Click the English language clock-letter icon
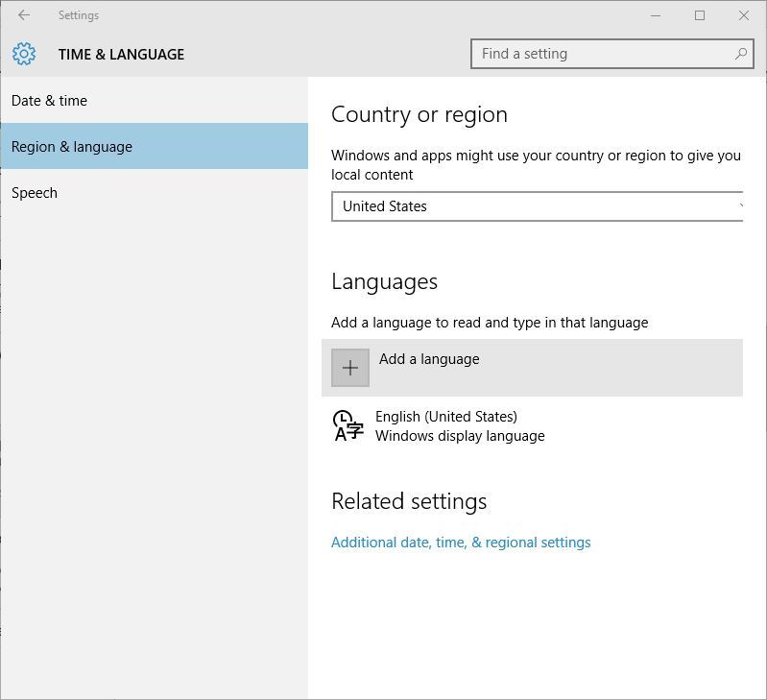 tap(348, 426)
